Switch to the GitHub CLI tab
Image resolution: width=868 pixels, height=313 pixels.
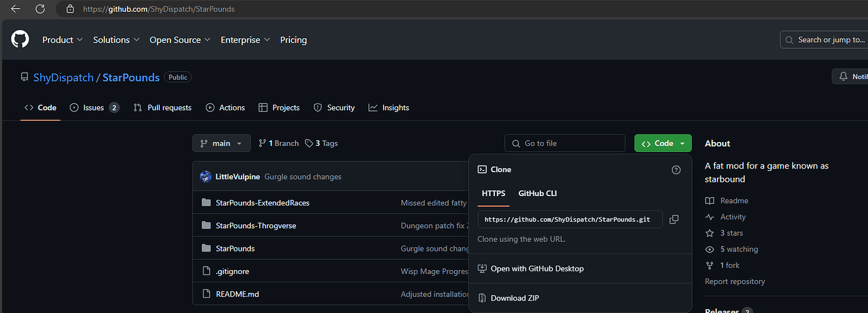click(x=537, y=194)
